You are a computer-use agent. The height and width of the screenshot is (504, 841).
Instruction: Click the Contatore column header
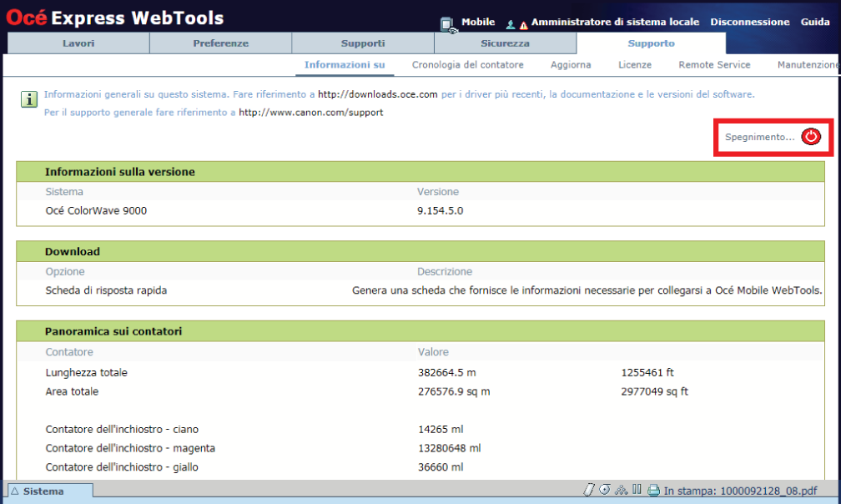pos(69,352)
